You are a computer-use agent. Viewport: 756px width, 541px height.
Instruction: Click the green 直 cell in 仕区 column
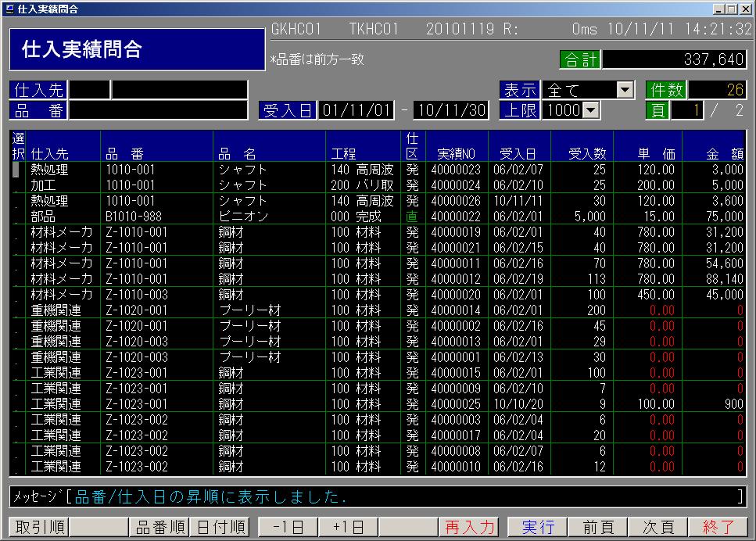point(412,217)
